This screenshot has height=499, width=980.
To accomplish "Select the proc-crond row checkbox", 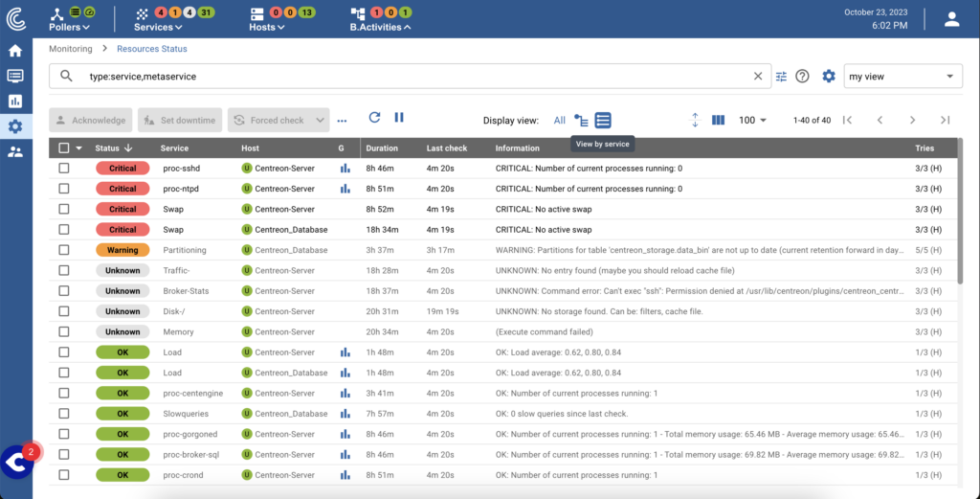I will (x=64, y=475).
